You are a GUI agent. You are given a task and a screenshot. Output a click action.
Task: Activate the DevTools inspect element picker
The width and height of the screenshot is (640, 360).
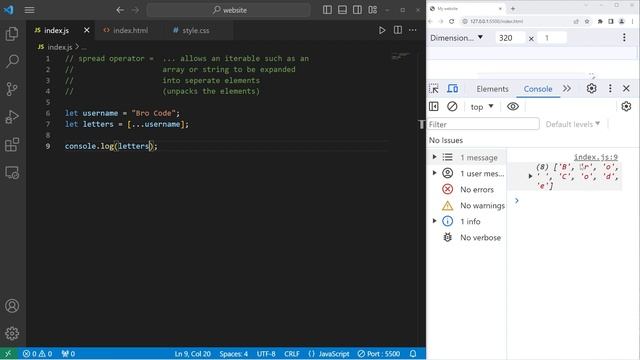click(434, 89)
